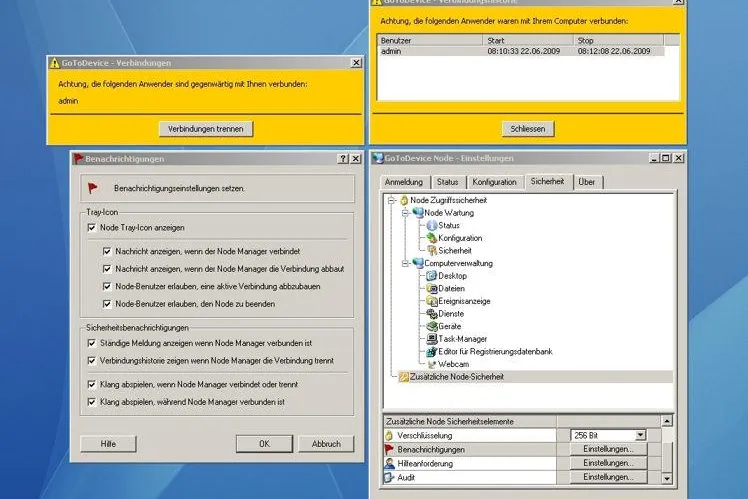748x499 pixels.
Task: Collapse the Computerverwaltung branch
Action: [405, 263]
